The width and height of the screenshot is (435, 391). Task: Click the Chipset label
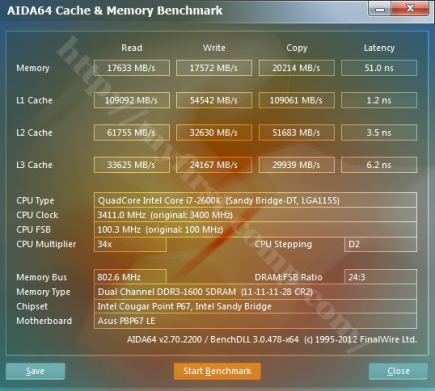click(x=32, y=307)
